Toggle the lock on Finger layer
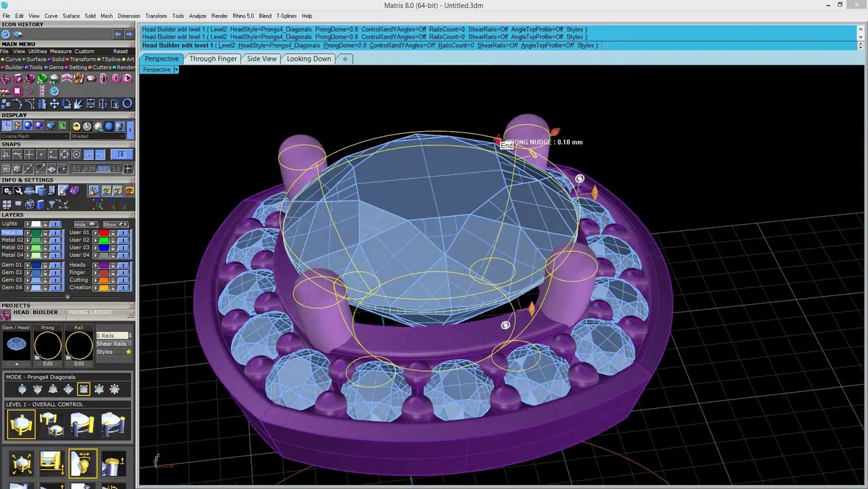 click(113, 272)
